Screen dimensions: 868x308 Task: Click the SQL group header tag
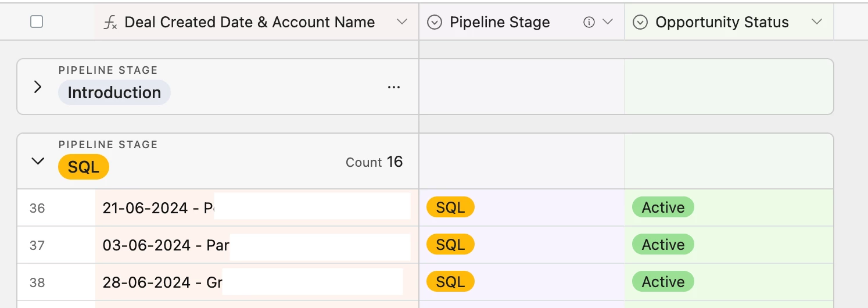pyautogui.click(x=84, y=167)
